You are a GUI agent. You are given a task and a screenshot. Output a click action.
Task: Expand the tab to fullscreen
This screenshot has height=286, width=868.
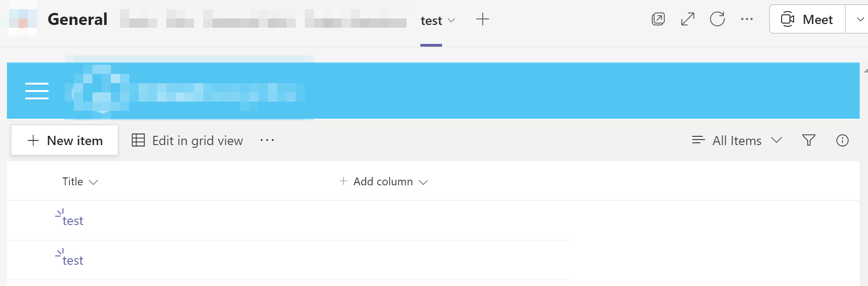coord(687,19)
